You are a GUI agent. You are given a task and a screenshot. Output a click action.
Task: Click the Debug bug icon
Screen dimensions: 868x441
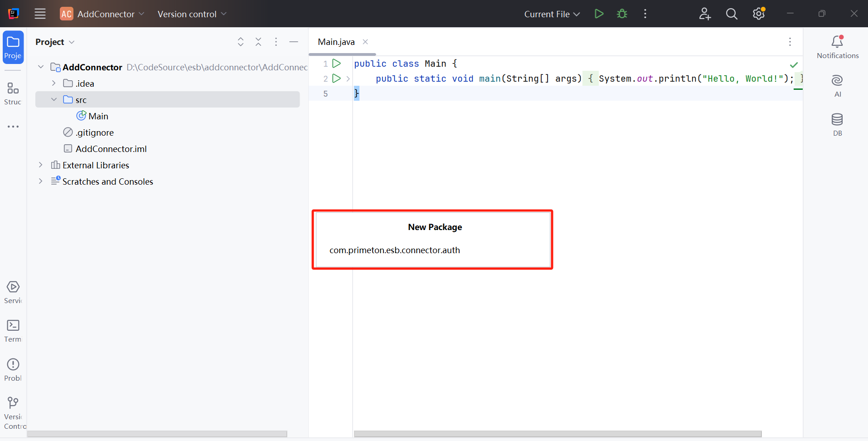(622, 14)
